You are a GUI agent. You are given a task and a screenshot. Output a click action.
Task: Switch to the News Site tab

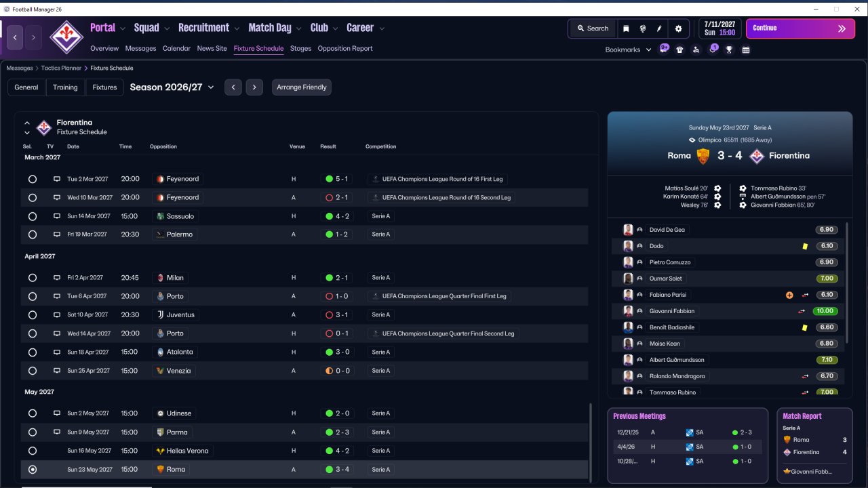click(x=212, y=49)
